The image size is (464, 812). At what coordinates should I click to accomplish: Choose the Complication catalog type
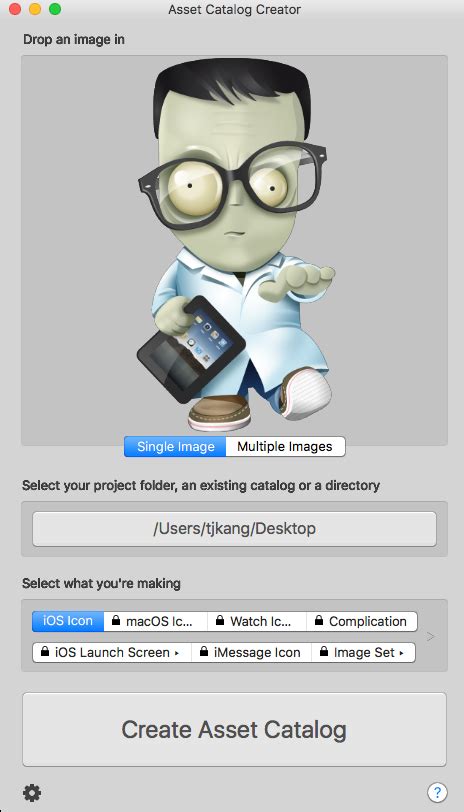click(361, 621)
